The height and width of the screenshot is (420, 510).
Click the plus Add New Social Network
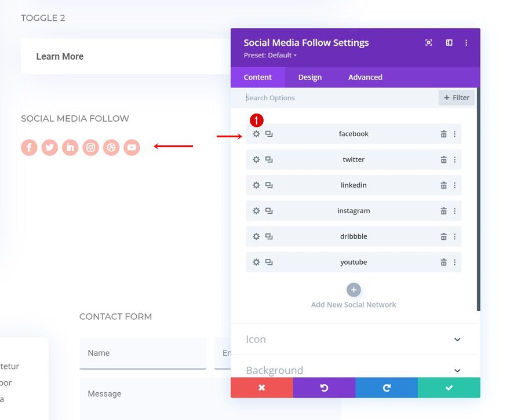pyautogui.click(x=354, y=290)
